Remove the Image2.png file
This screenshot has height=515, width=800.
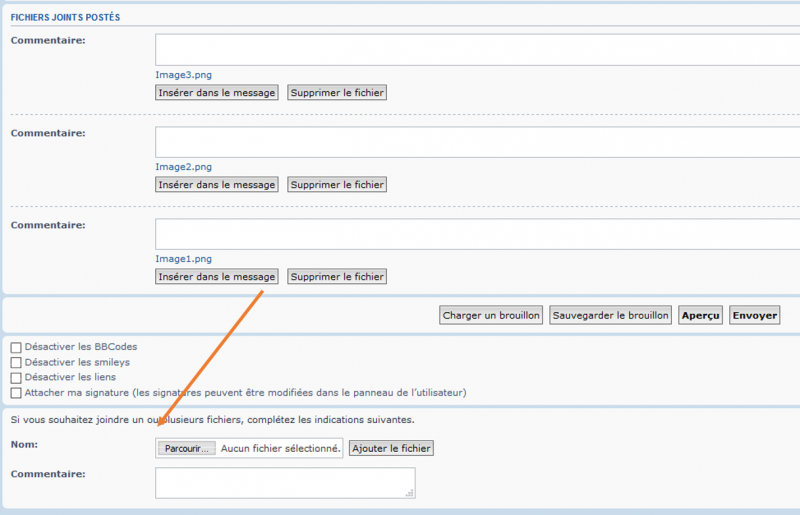click(337, 185)
